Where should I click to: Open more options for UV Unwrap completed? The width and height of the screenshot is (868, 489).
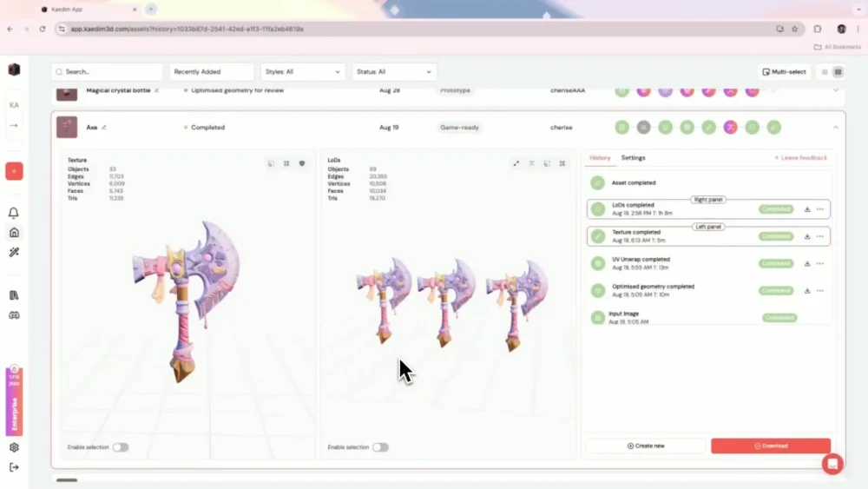click(820, 263)
